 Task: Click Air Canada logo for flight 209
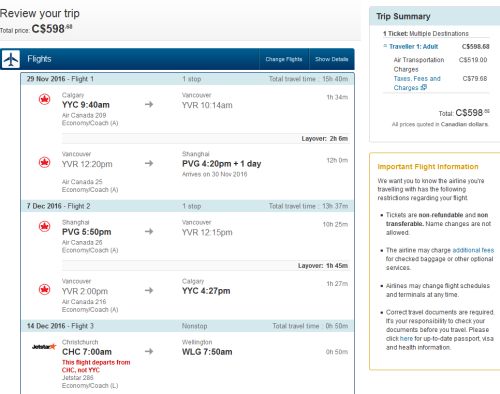click(44, 99)
